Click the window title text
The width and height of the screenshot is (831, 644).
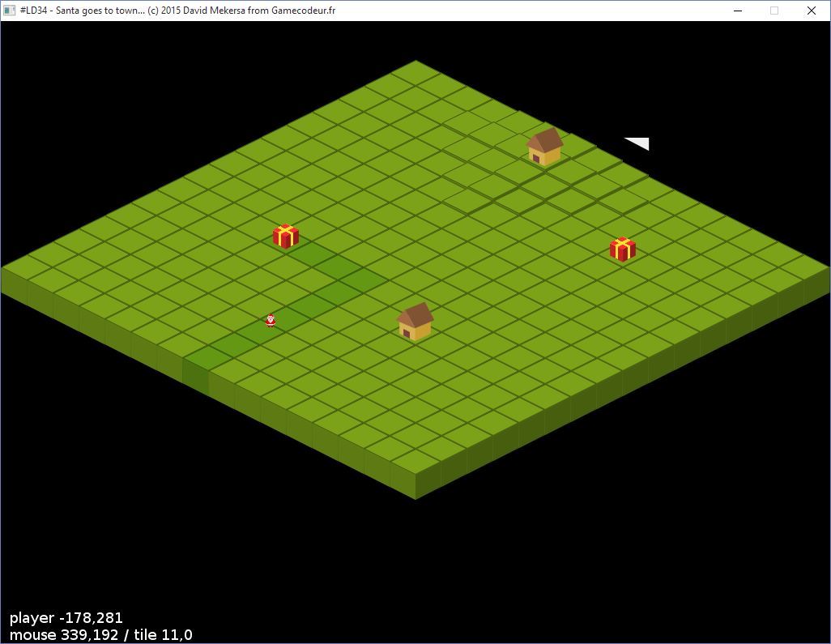[x=178, y=11]
